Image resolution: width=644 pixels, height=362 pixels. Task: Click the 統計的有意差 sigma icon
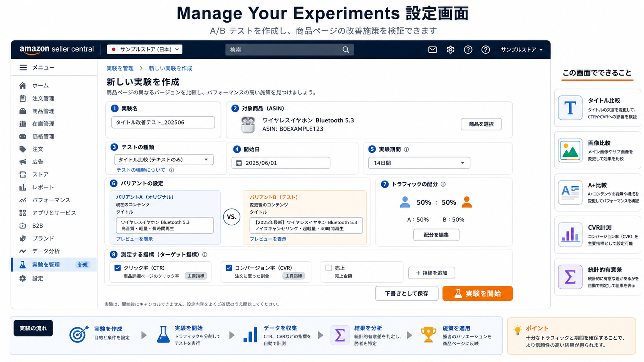(570, 277)
